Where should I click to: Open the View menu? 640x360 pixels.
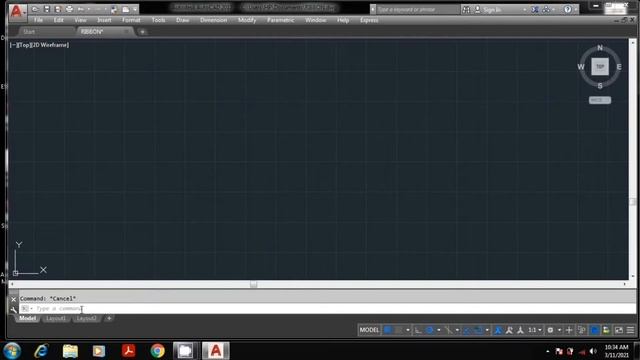[x=80, y=20]
